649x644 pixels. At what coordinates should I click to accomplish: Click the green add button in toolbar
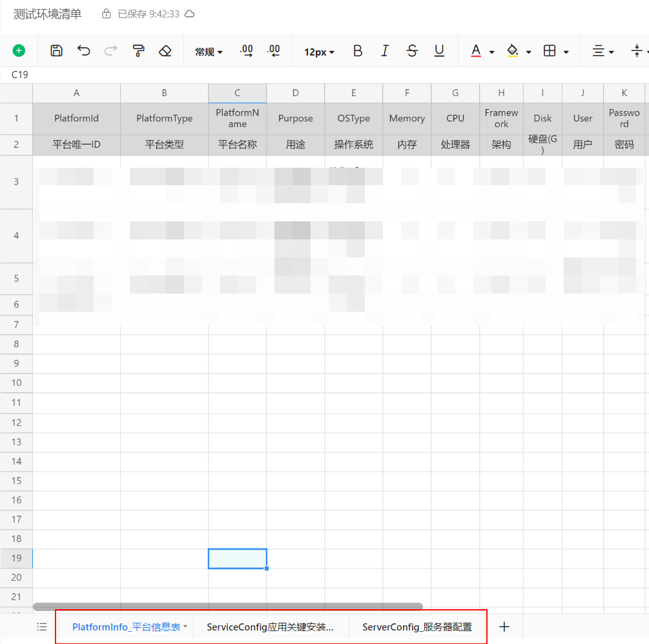(x=19, y=51)
